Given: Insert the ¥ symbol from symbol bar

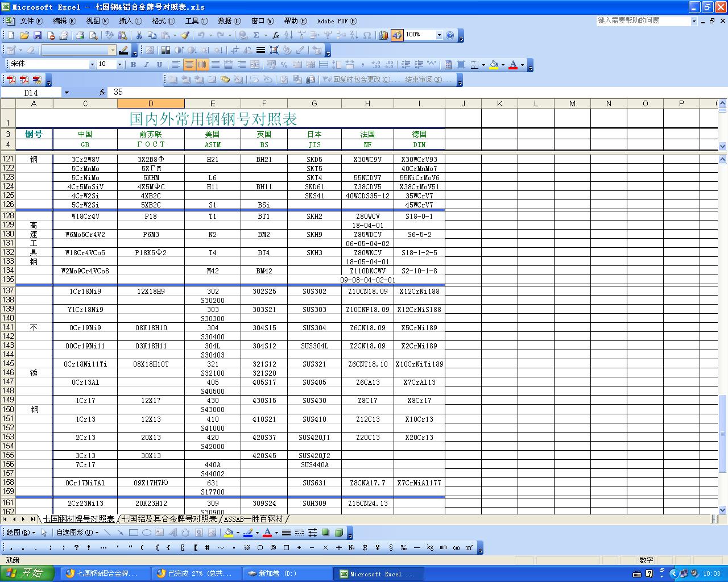Looking at the screenshot, I should [378, 548].
